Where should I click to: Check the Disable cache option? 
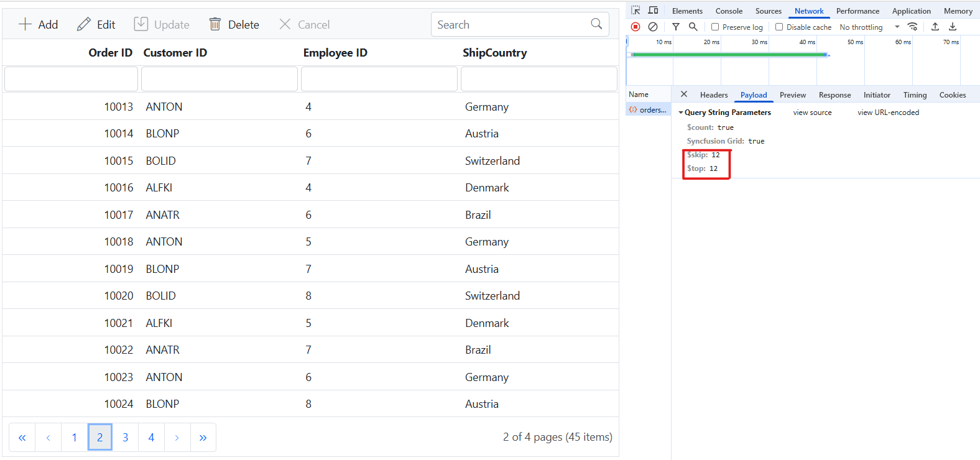coord(779,27)
